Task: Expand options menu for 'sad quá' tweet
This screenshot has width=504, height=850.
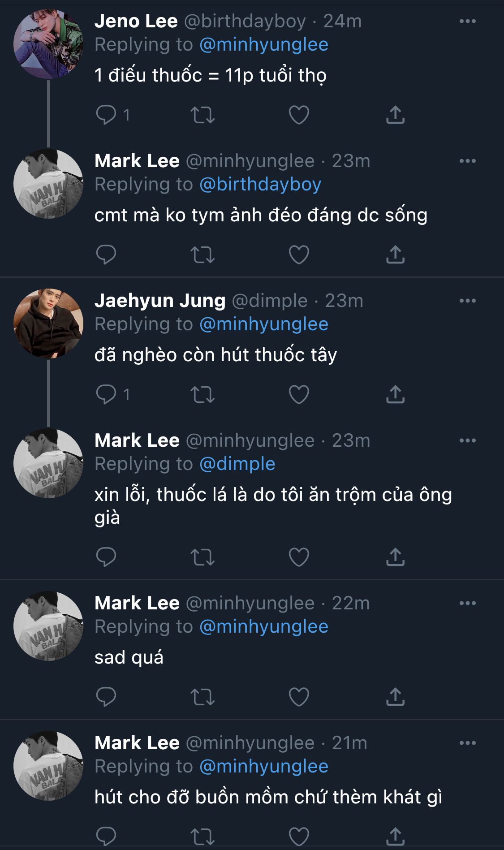Action: [467, 603]
